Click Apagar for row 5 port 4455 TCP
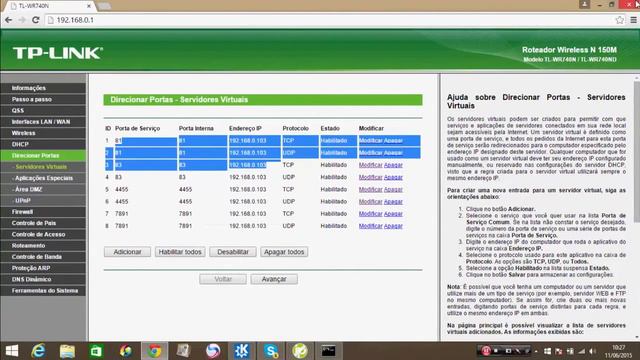 tap(393, 189)
